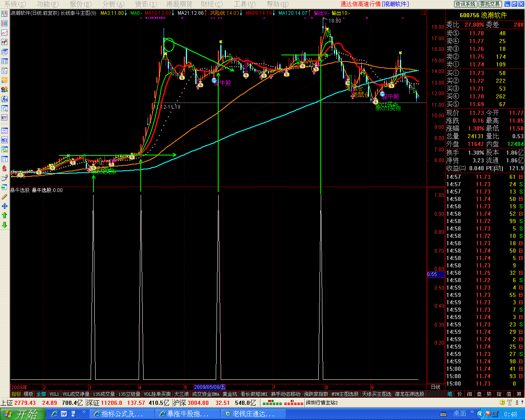
Task: Click the stock title 600756 浪潮软件
Action: tap(483, 15)
